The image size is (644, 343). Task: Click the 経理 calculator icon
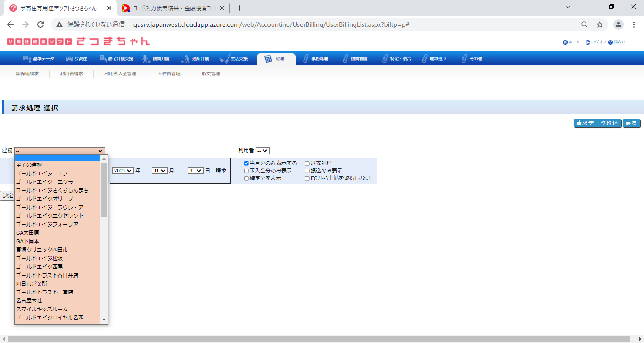(x=268, y=59)
